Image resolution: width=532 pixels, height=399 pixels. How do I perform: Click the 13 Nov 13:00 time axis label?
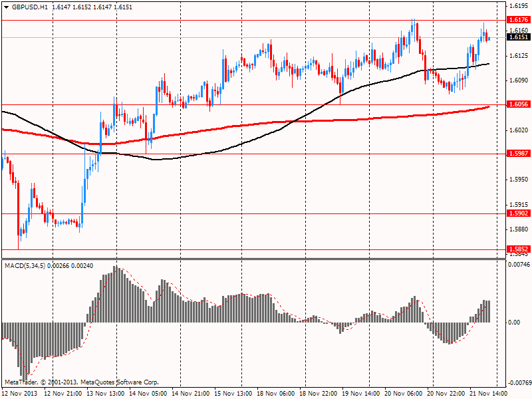[x=106, y=393]
